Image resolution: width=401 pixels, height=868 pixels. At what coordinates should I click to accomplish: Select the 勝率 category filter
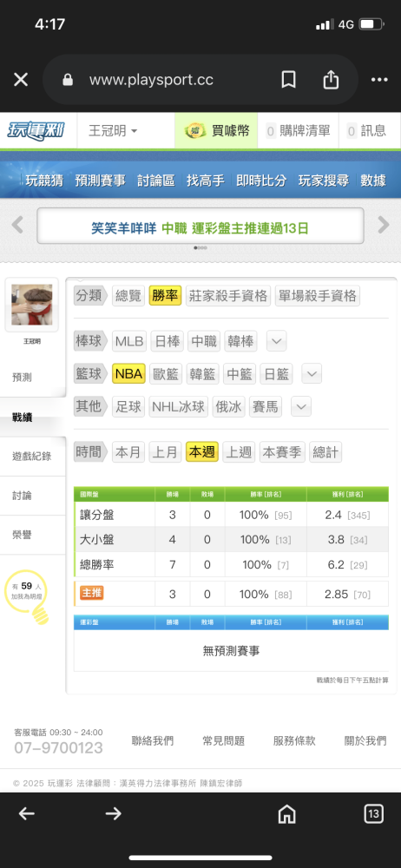(165, 296)
